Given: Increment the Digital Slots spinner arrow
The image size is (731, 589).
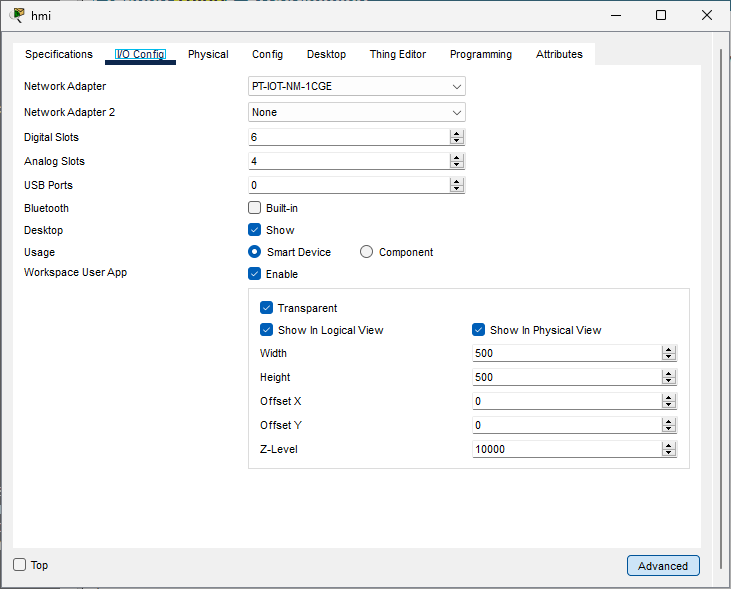Looking at the screenshot, I should [457, 133].
